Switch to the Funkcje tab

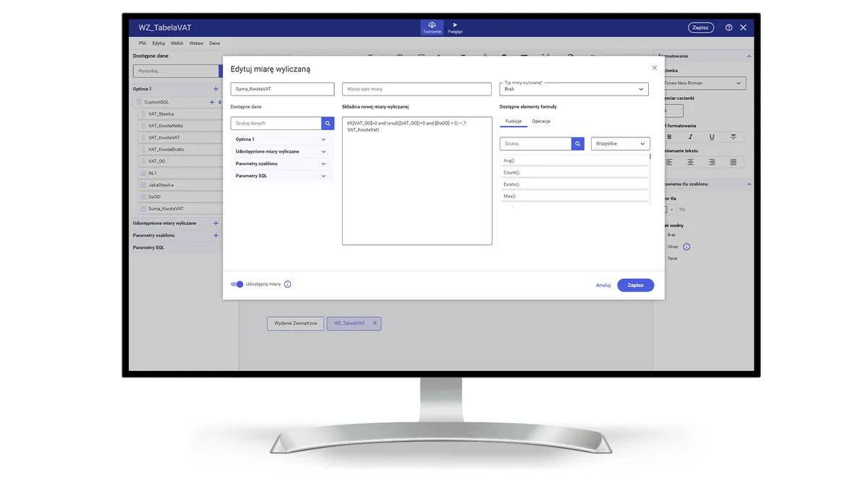point(514,121)
